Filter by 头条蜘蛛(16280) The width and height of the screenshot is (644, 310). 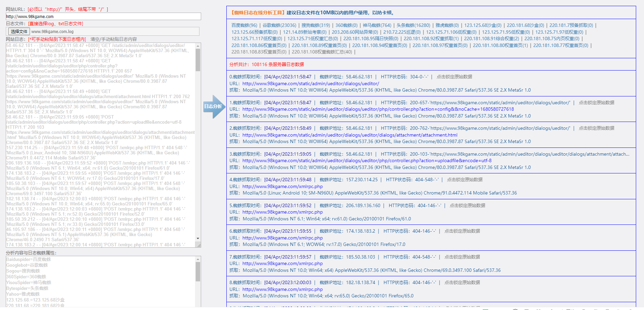(x=413, y=25)
